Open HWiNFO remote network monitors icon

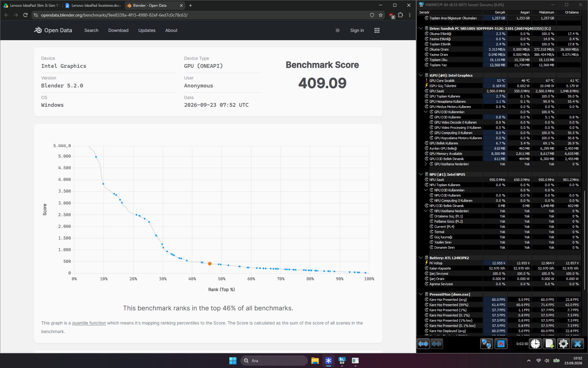click(486, 344)
